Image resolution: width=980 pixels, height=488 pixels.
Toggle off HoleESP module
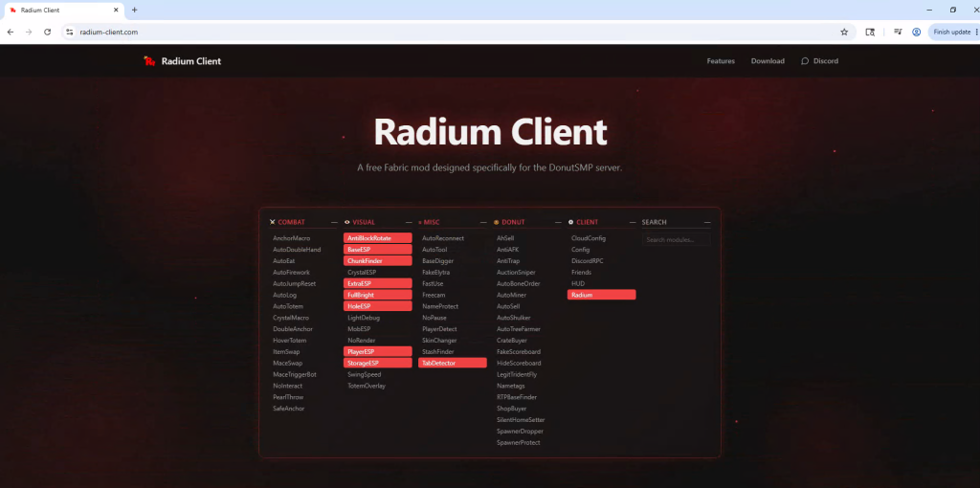pyautogui.click(x=377, y=306)
